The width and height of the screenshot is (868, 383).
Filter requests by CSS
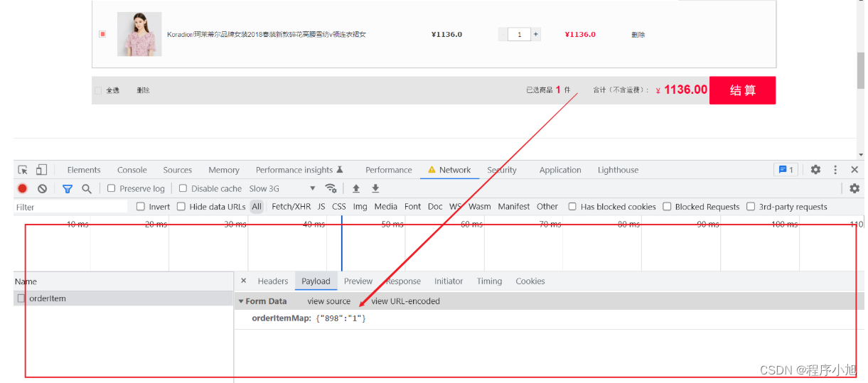[x=339, y=207]
